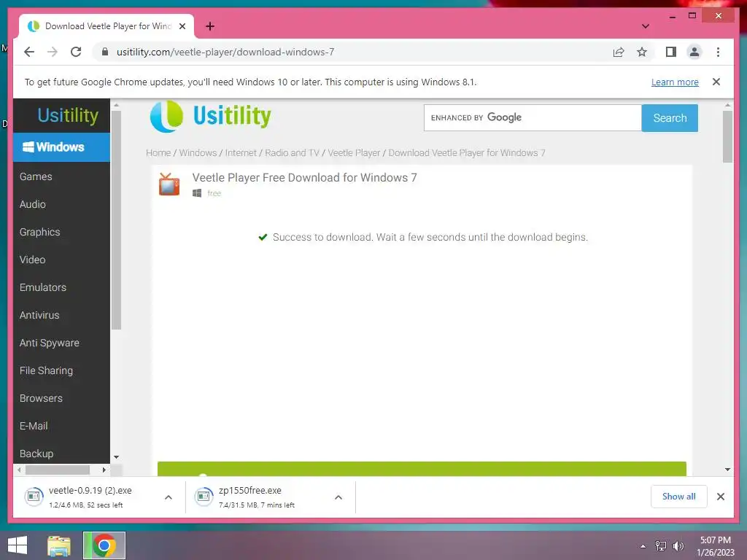Screen dimensions: 747x560
Task: Open the File Sharing category
Action: click(x=46, y=370)
